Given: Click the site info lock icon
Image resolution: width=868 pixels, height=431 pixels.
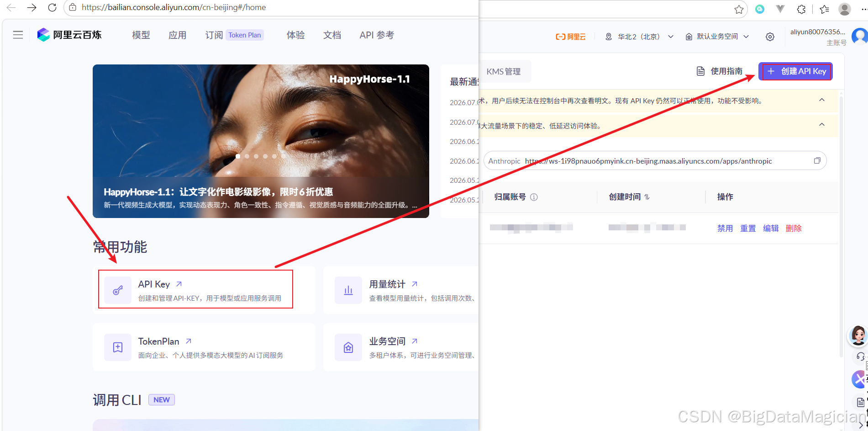Looking at the screenshot, I should [x=73, y=7].
